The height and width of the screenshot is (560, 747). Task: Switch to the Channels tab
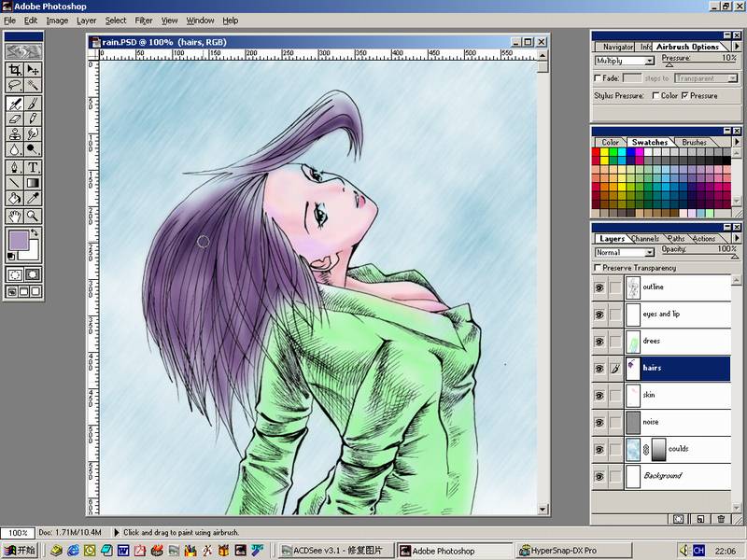tap(645, 239)
